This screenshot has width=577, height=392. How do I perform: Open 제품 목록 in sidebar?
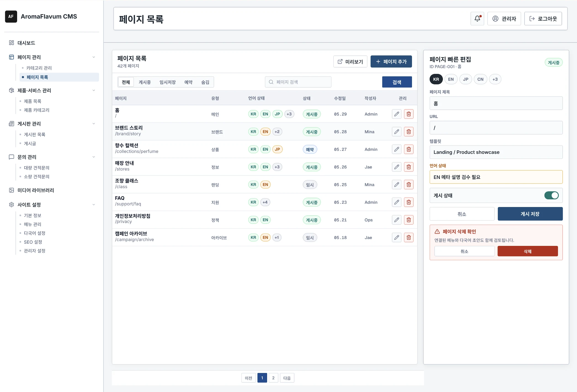pos(33,101)
